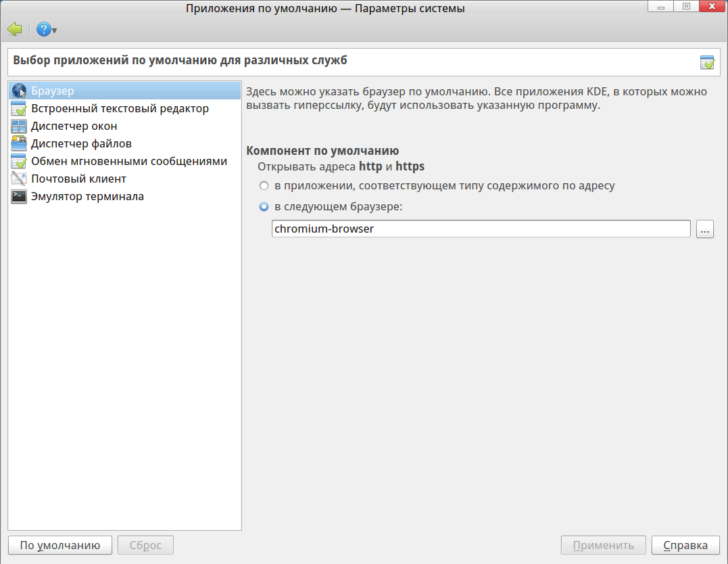This screenshot has height=564, width=728.
Task: Click the Почтовый клиент mail icon
Action: tap(19, 179)
